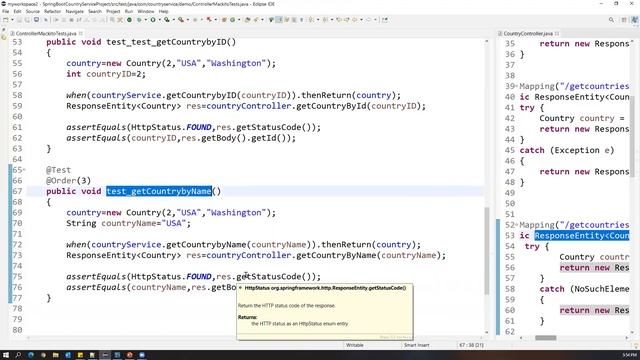Open File Explorer from the taskbar
This screenshot has height=360, width=640.
(x=56, y=355)
